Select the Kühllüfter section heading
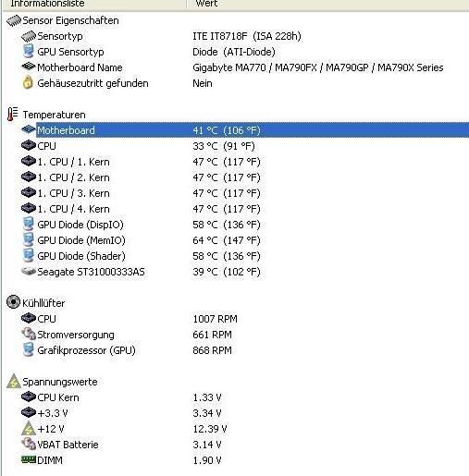The height and width of the screenshot is (476, 469). (43, 303)
